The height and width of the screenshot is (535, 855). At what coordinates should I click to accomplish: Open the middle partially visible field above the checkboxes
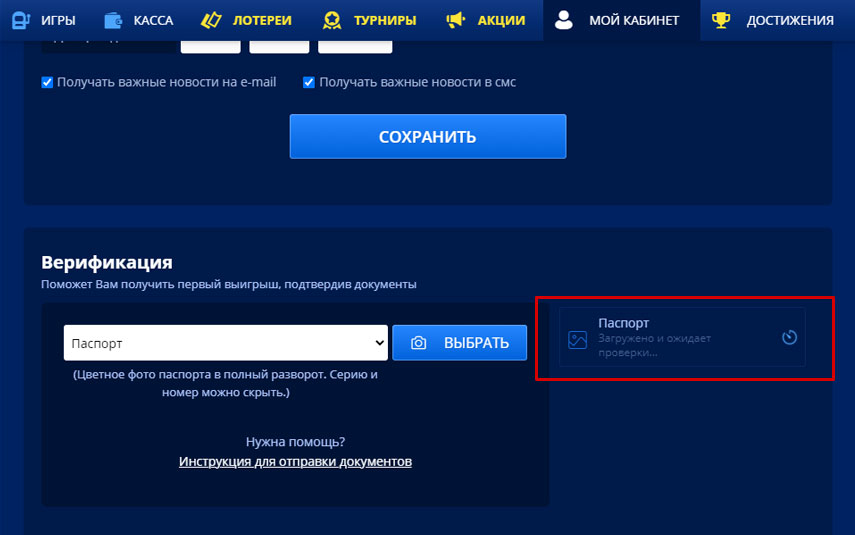click(x=279, y=46)
